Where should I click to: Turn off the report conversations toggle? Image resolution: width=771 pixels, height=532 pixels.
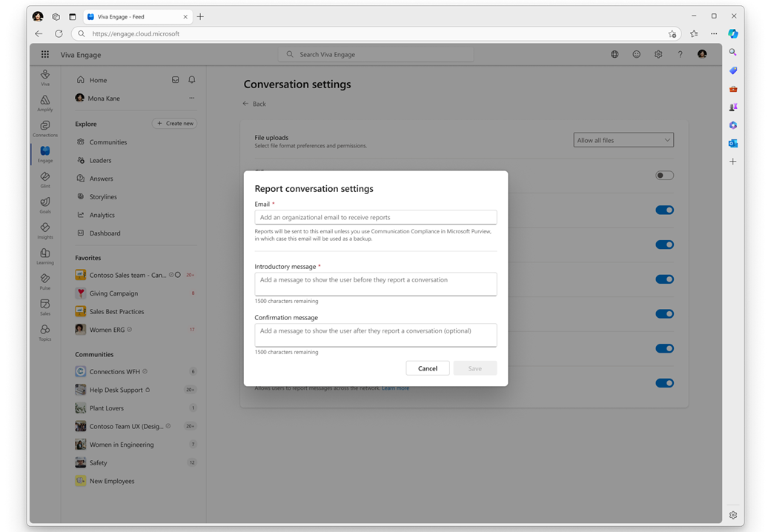click(664, 383)
